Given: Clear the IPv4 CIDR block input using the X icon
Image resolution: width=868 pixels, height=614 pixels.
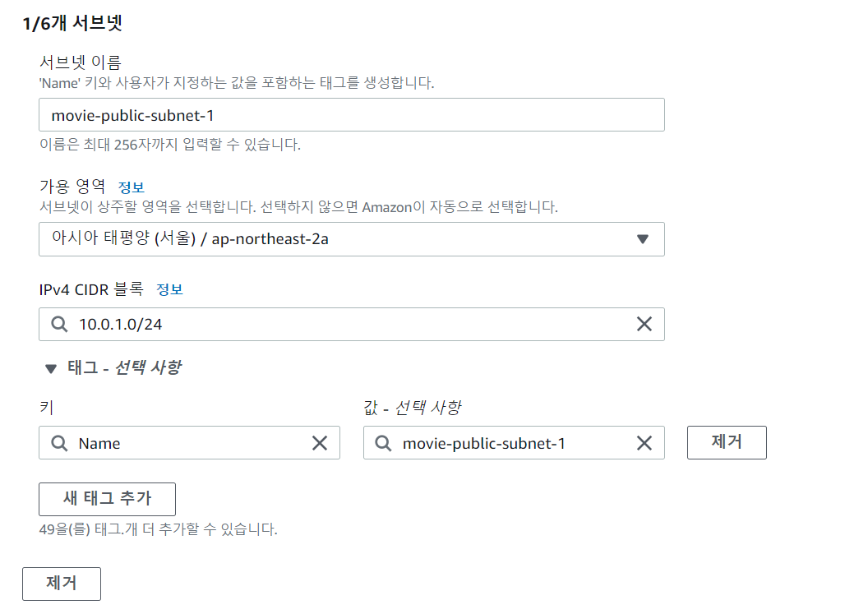Looking at the screenshot, I should pos(644,324).
